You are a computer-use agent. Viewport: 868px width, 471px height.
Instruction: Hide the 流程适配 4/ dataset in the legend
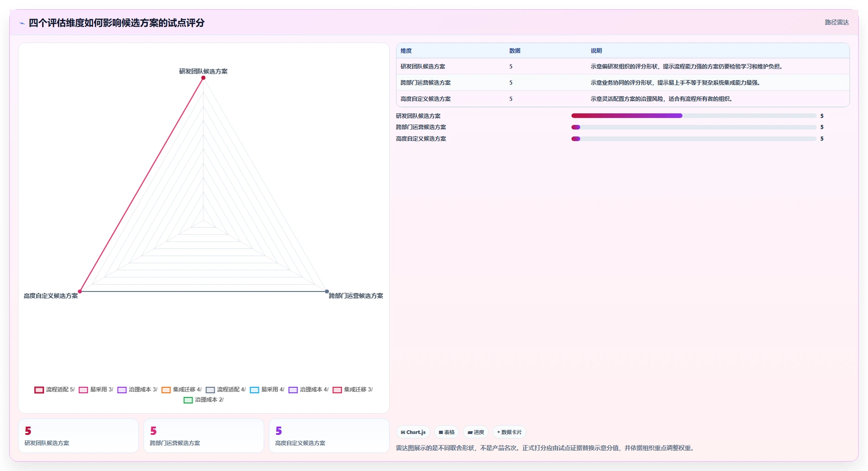tap(226, 390)
